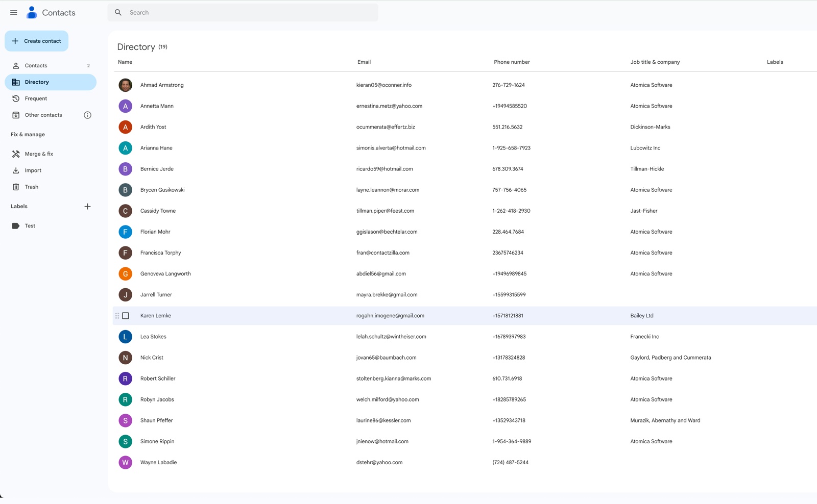The height and width of the screenshot is (504, 817).
Task: Click the Job title & company header
Action: tap(655, 62)
